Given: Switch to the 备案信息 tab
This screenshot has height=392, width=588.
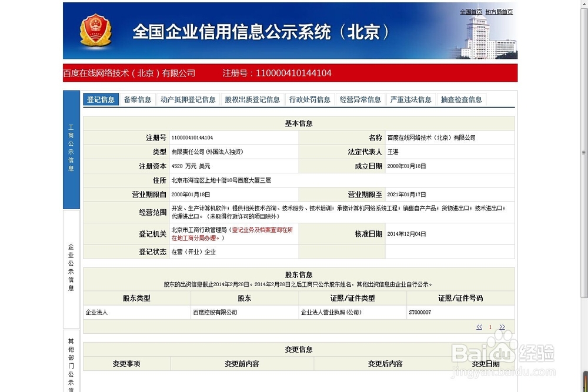Looking at the screenshot, I should 137,99.
